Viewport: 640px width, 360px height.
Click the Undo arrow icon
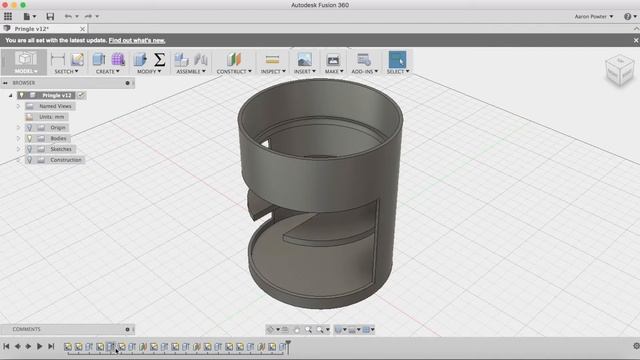click(68, 16)
